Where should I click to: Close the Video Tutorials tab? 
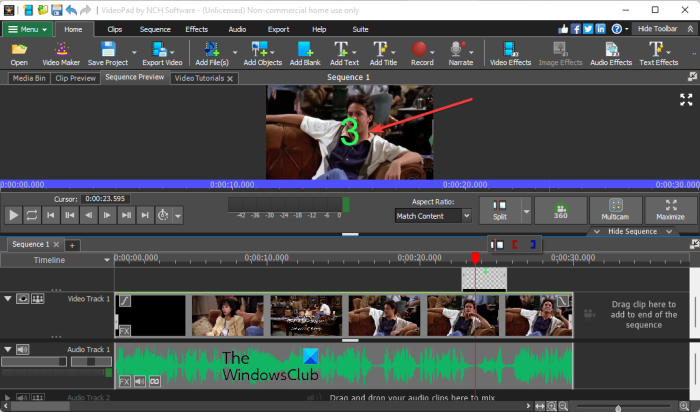230,79
